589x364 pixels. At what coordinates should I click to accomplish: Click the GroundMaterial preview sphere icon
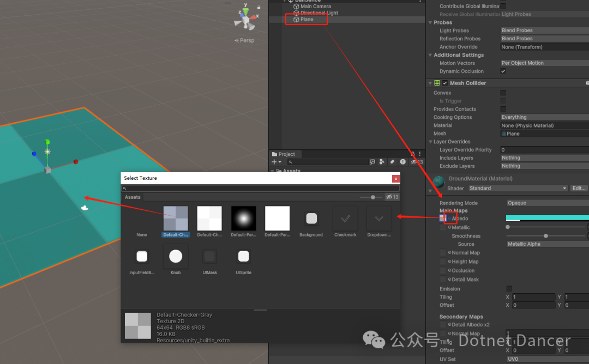coord(438,182)
